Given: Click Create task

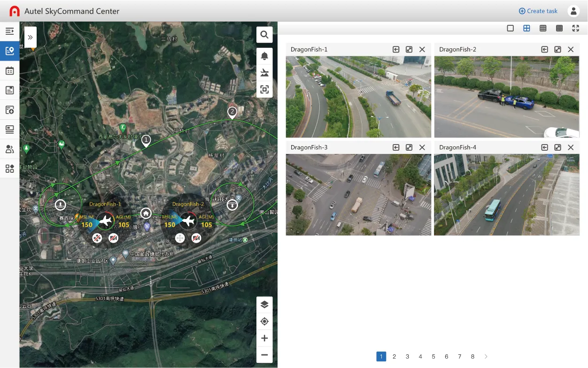Looking at the screenshot, I should pos(538,11).
